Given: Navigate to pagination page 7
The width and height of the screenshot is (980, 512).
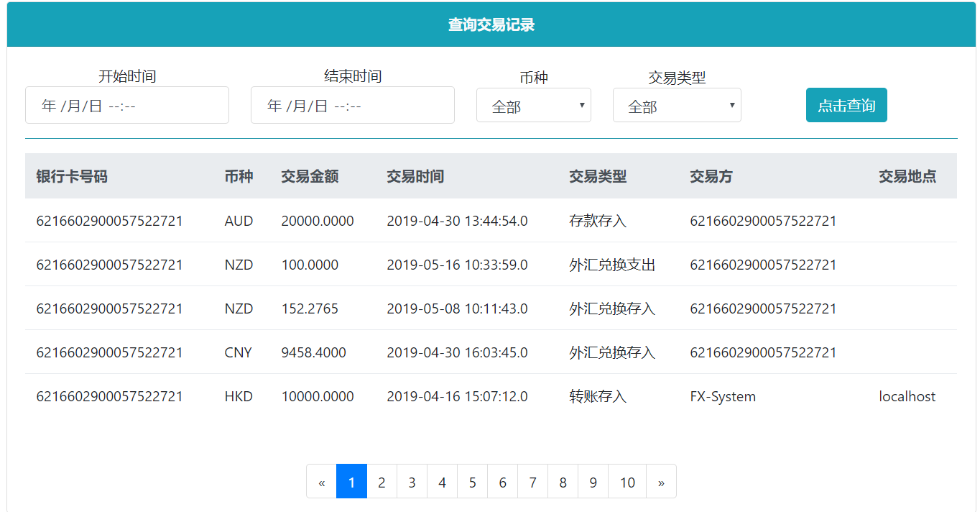Looking at the screenshot, I should (532, 482).
